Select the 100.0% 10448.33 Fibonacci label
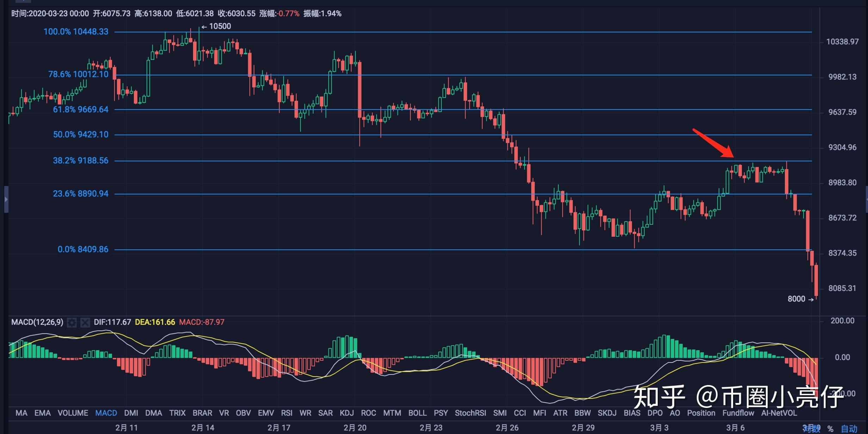 click(76, 32)
